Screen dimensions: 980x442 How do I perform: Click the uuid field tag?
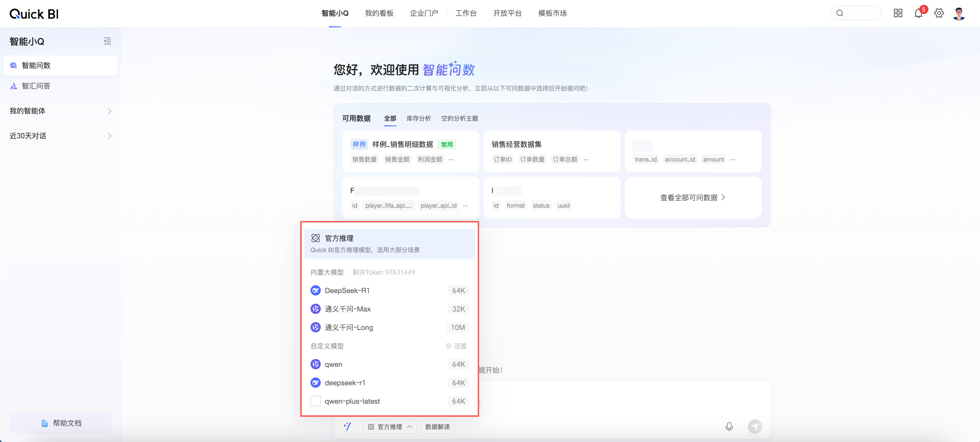click(x=563, y=206)
